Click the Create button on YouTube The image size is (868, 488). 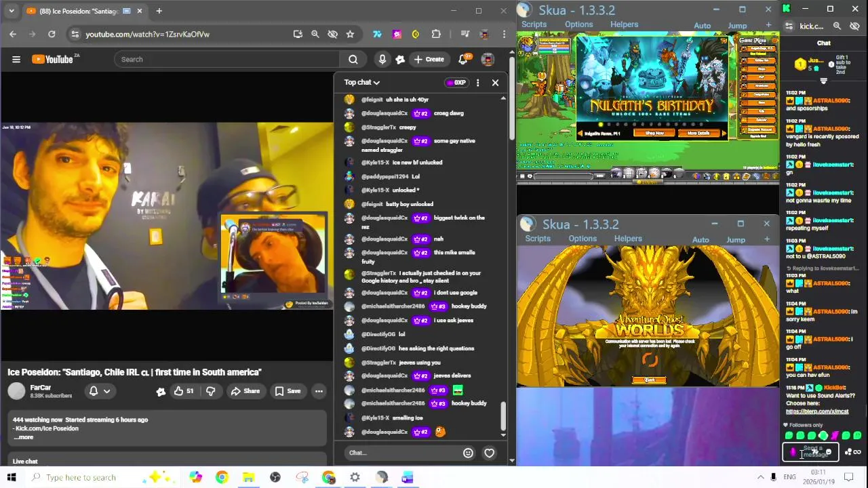(429, 60)
